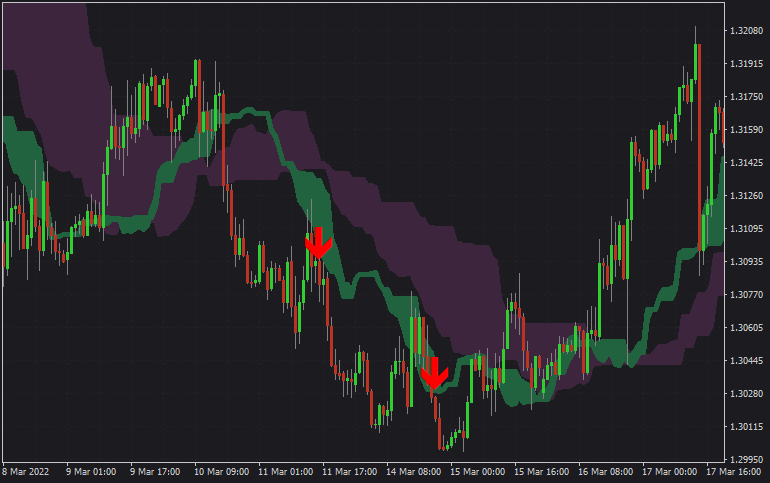The width and height of the screenshot is (770, 483).
Task: Select the 15 Mar 16:00 time label
Action: (542, 472)
